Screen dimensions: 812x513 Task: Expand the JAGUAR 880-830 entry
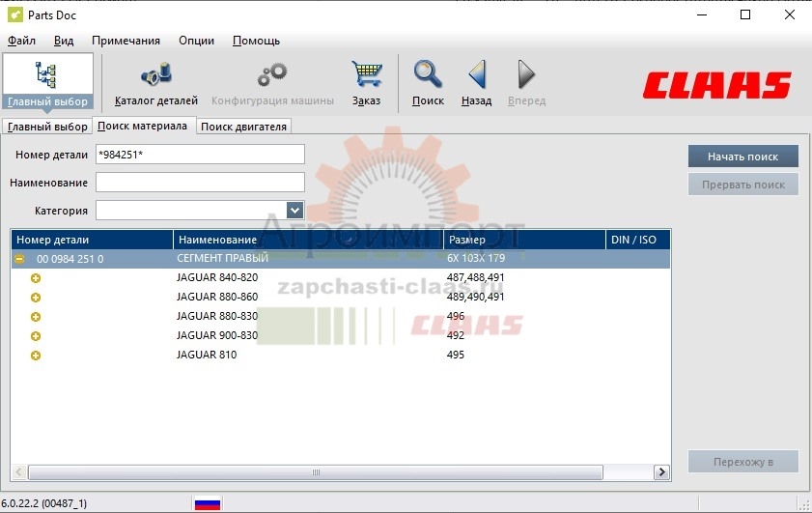tap(35, 317)
